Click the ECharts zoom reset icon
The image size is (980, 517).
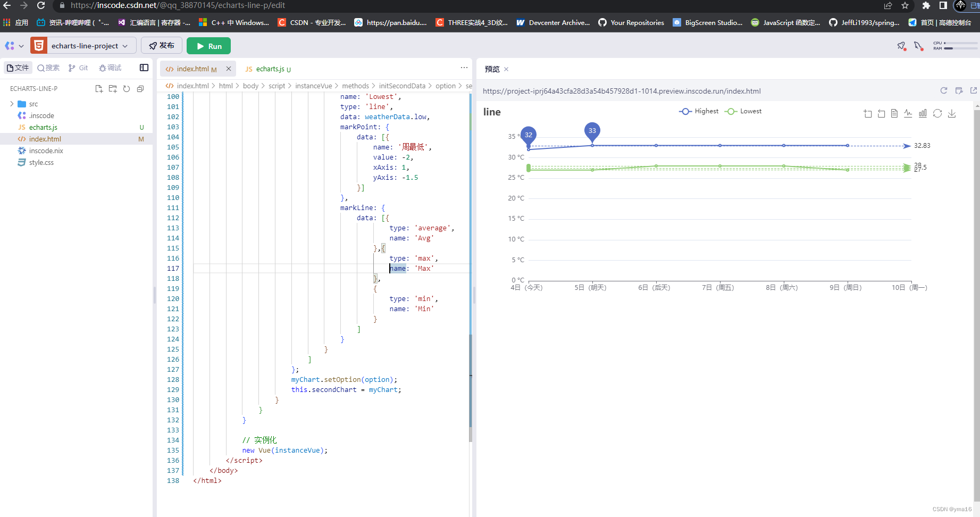(x=881, y=113)
